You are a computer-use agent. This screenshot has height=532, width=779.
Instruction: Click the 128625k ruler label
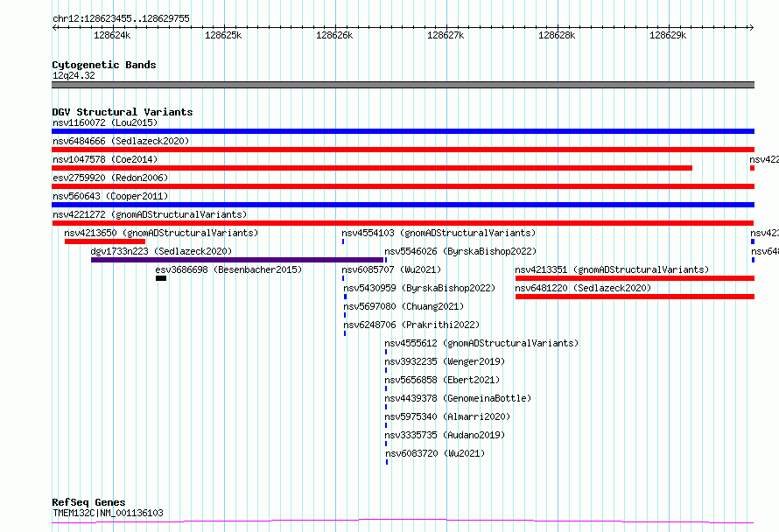point(223,35)
